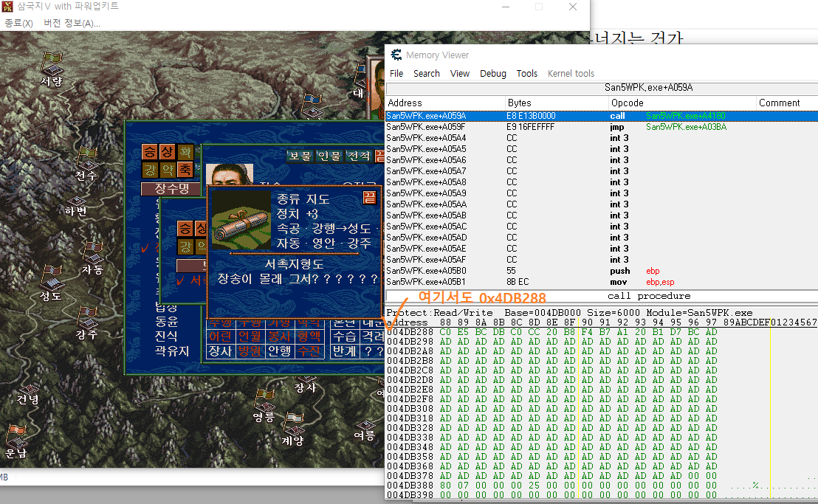Image resolution: width=818 pixels, height=504 pixels.
Task: Click the Comment column header
Action: tap(787, 103)
